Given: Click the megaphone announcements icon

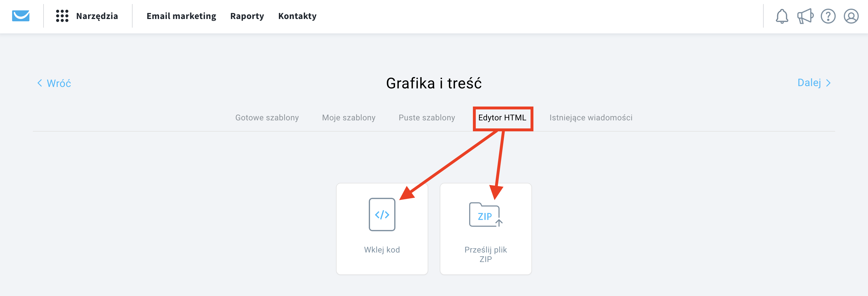Looking at the screenshot, I should point(805,16).
